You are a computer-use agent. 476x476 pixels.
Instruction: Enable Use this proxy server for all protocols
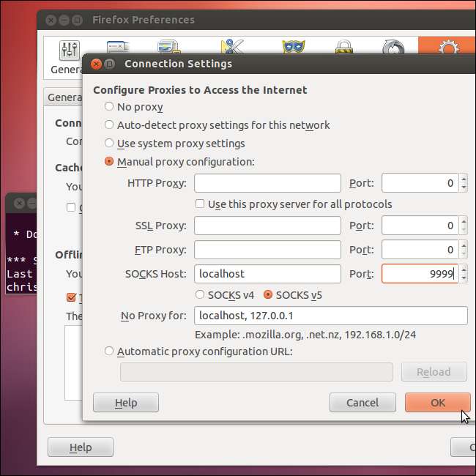pos(200,204)
